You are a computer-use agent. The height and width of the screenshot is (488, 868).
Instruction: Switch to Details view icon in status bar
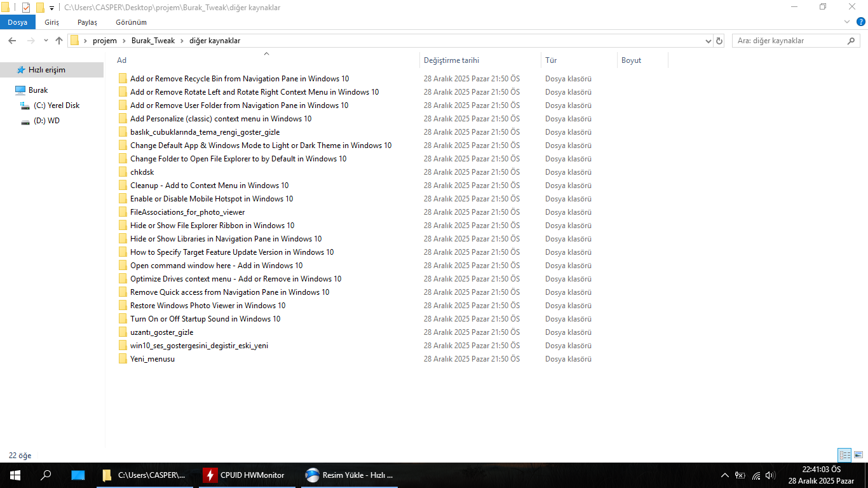click(x=844, y=455)
